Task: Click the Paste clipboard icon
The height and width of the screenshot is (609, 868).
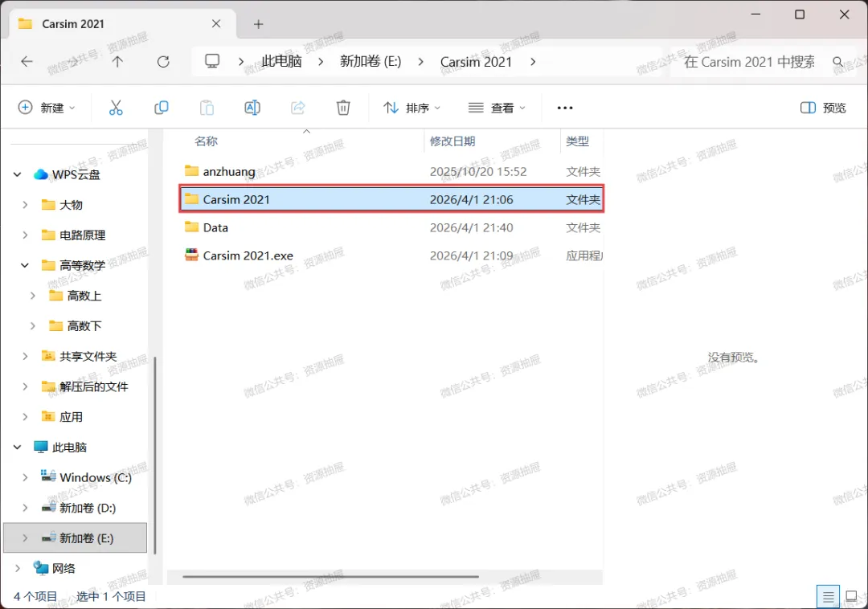Action: (207, 108)
